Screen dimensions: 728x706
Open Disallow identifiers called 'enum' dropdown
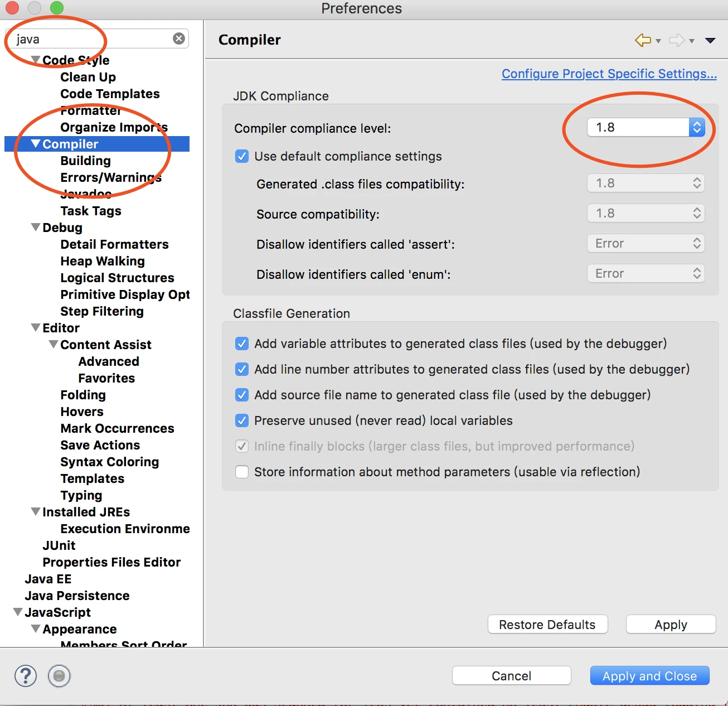click(646, 273)
